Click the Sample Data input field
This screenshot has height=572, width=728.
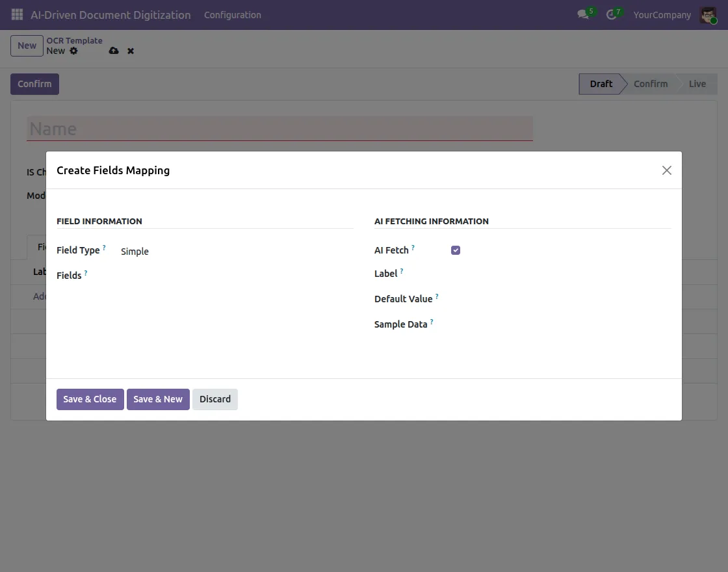(560, 324)
